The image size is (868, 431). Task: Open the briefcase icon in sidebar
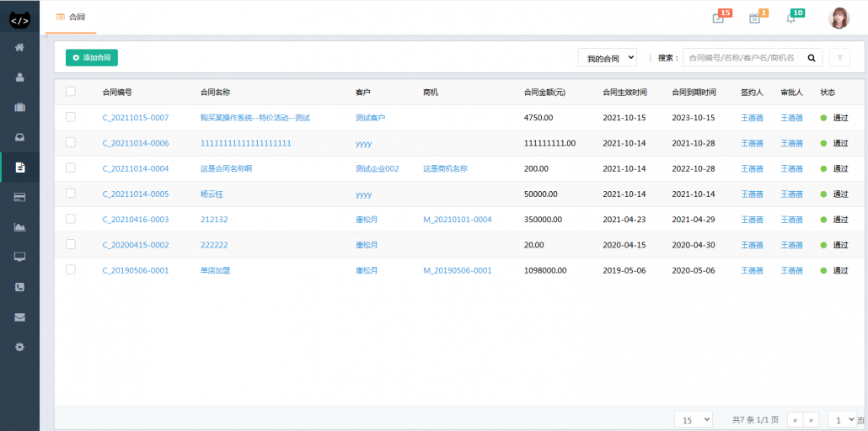[19, 107]
